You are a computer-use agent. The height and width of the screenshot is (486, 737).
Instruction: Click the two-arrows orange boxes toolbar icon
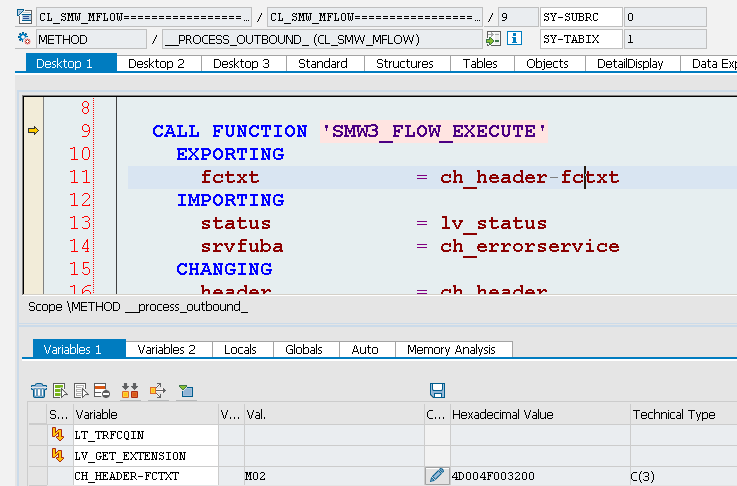click(130, 391)
